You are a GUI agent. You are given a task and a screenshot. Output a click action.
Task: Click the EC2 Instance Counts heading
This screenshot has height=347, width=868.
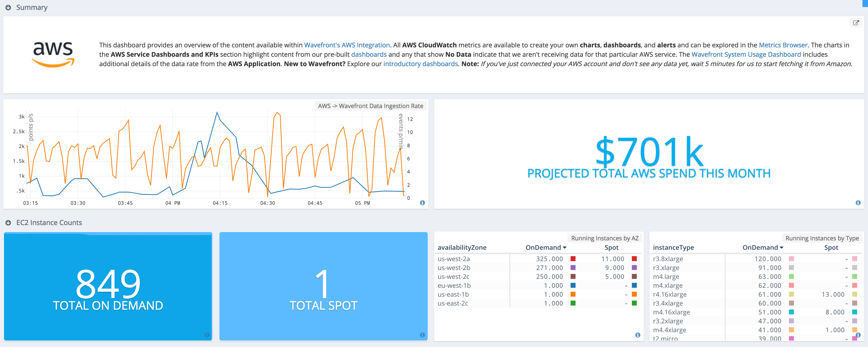coord(49,223)
